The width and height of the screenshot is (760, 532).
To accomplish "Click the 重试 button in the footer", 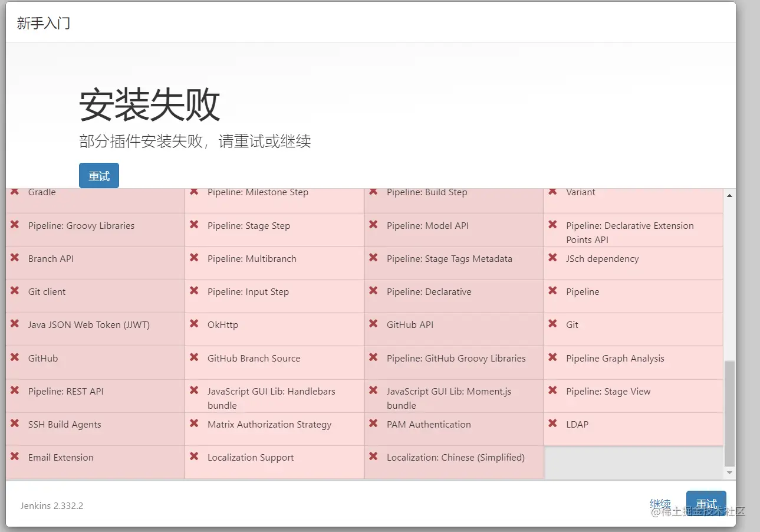I will (x=706, y=504).
